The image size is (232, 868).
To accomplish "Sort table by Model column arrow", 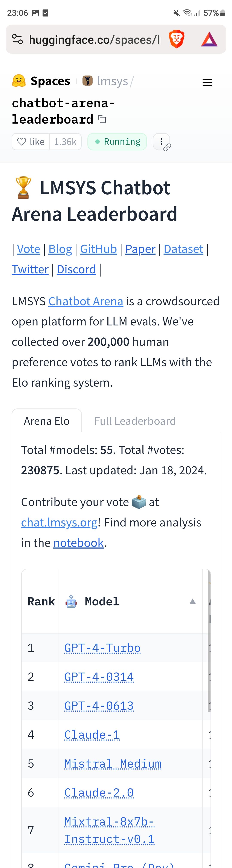I will tap(192, 602).
